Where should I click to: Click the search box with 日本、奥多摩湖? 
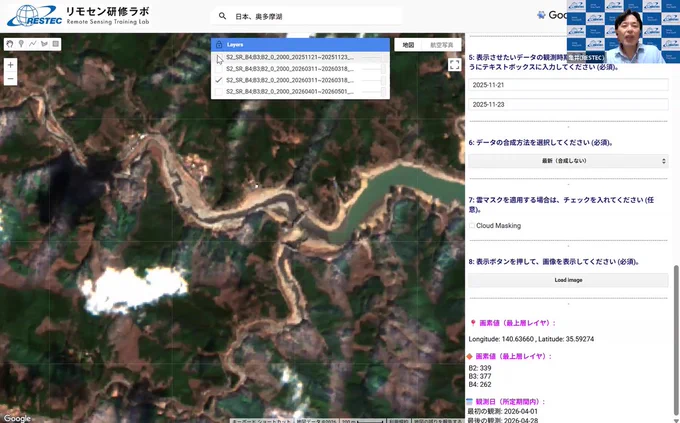tap(306, 16)
